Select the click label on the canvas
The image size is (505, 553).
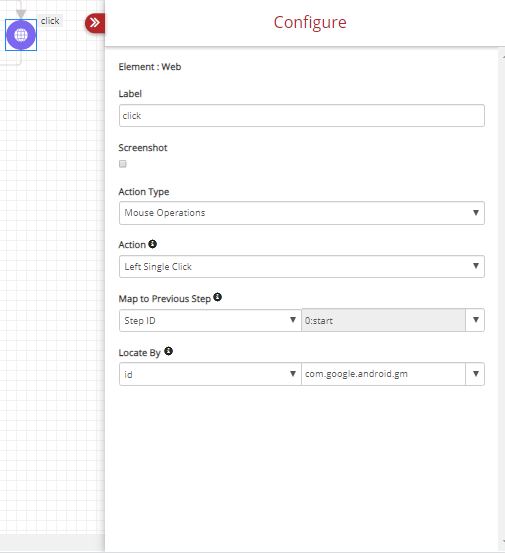coord(50,21)
